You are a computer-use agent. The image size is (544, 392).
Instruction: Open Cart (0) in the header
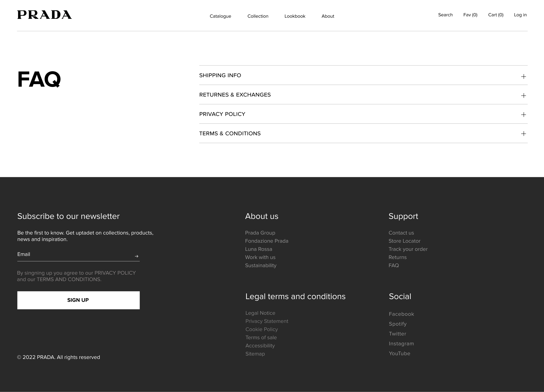click(x=496, y=15)
